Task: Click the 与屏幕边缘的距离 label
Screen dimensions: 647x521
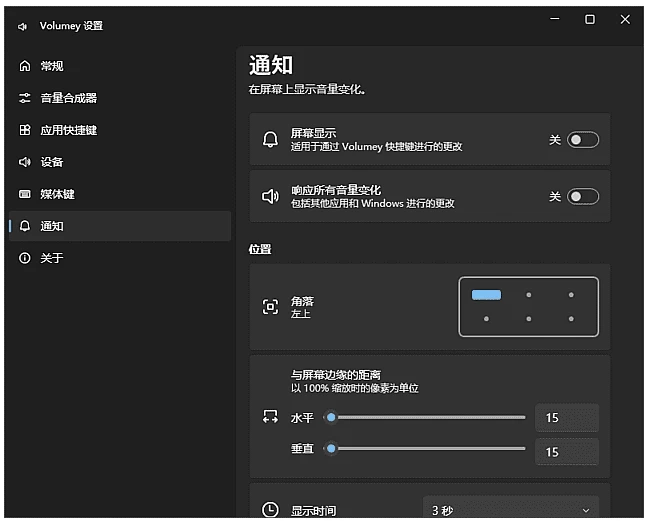Action: pos(336,375)
